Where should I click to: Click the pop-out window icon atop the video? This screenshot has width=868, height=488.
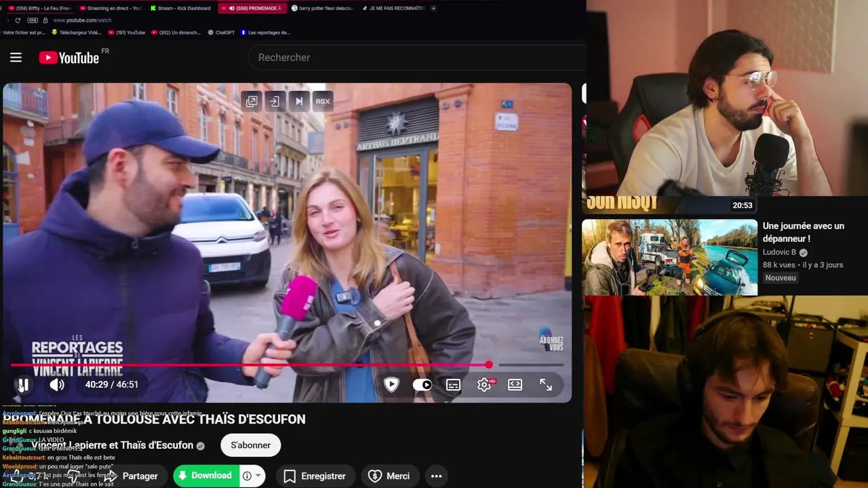click(252, 101)
